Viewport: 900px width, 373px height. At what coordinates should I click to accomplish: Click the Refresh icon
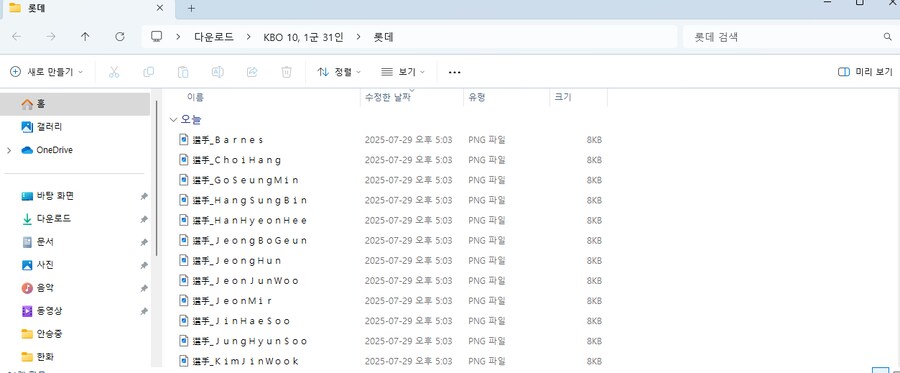click(120, 37)
